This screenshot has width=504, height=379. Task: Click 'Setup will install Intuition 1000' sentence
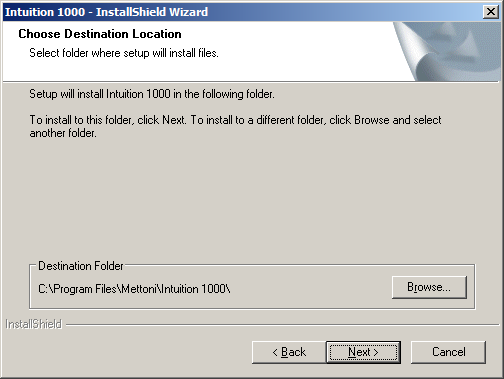pyautogui.click(x=152, y=94)
